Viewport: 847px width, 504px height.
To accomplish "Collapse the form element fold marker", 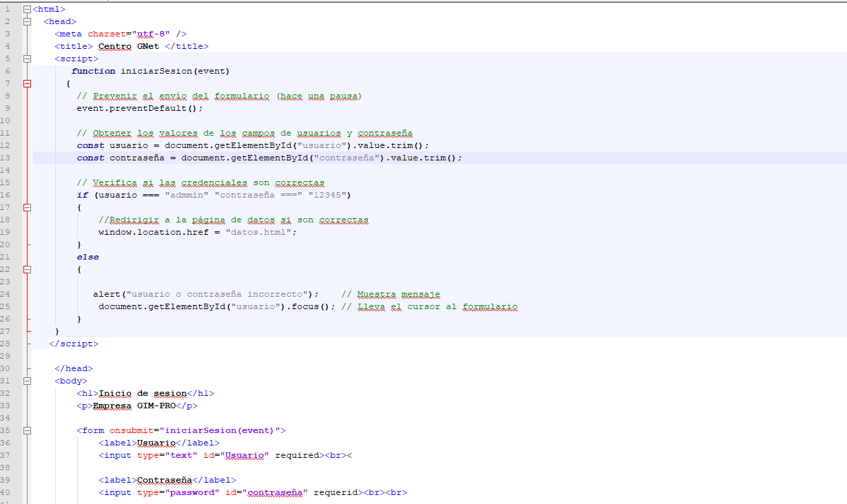I will pos(27,430).
